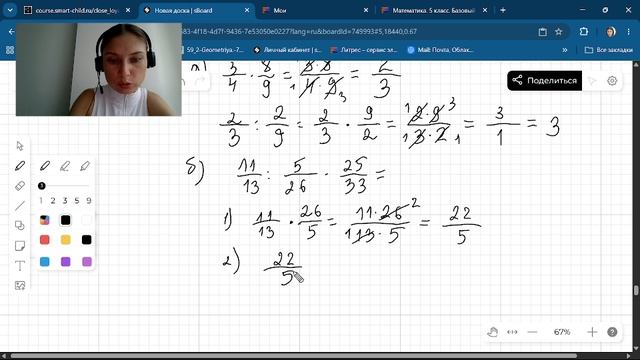The height and width of the screenshot is (360, 640).
Task: Click the presentation pointer arrow icon
Action: point(592,81)
